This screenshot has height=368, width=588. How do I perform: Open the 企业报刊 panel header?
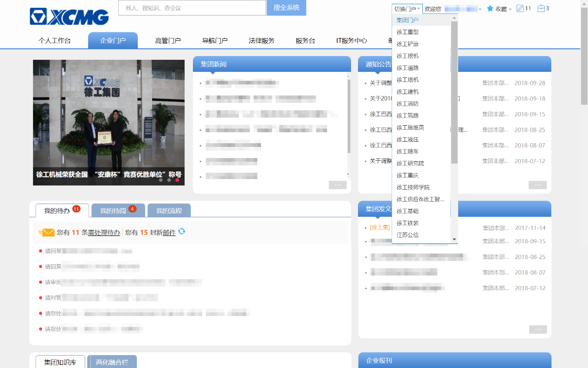[455, 360]
